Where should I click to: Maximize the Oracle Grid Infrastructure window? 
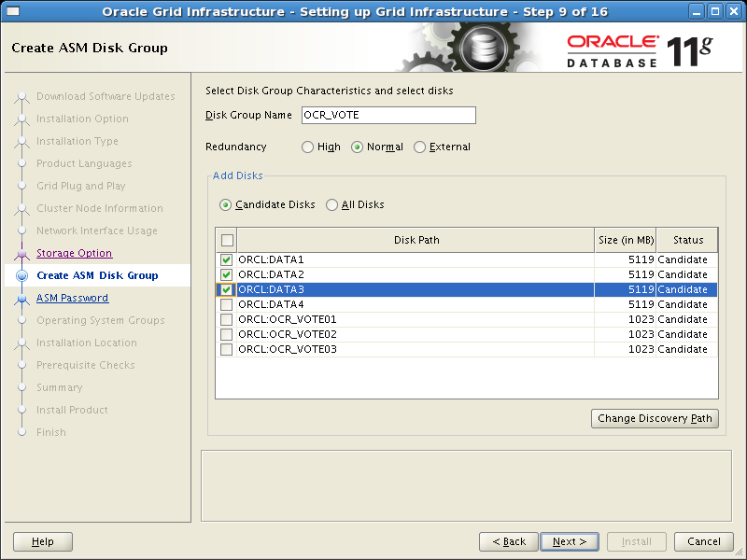click(715, 11)
